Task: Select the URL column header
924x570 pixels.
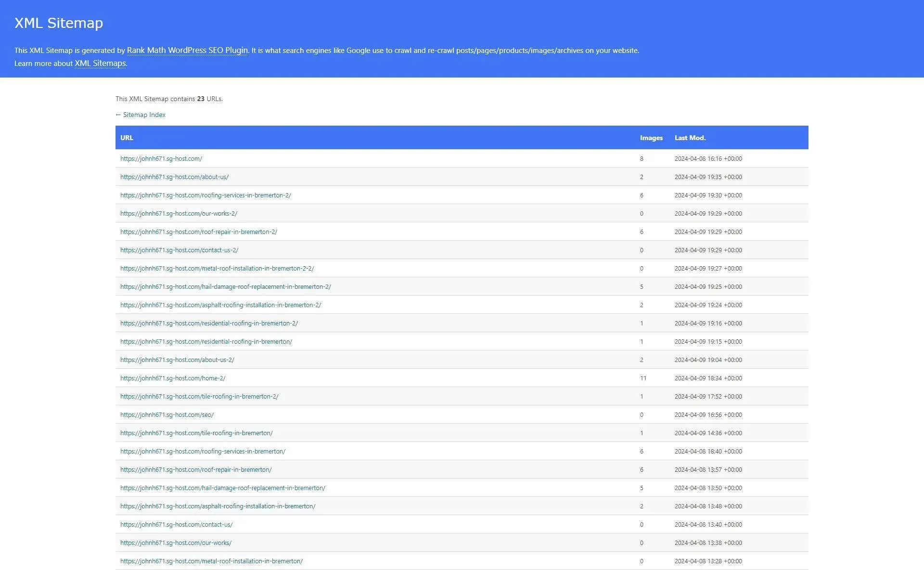Action: (x=127, y=138)
